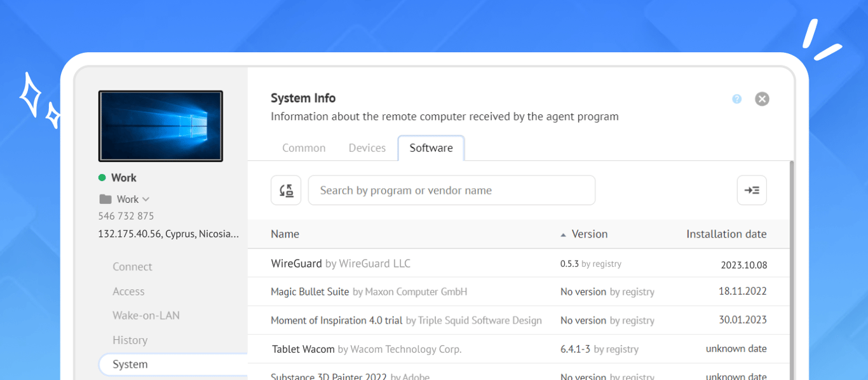
Task: Select Wake-on-LAN in the sidebar
Action: pos(146,316)
